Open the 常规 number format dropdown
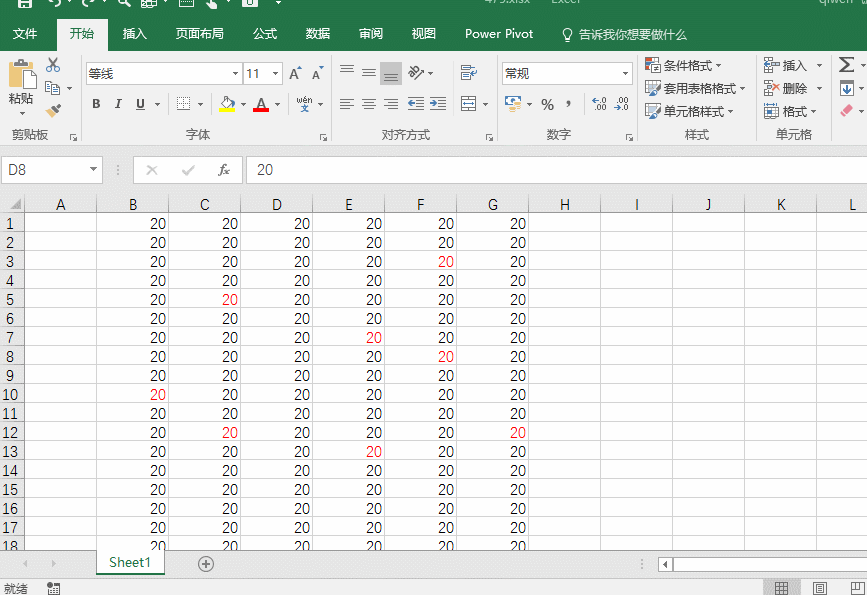Image resolution: width=867 pixels, height=595 pixels. pyautogui.click(x=626, y=74)
